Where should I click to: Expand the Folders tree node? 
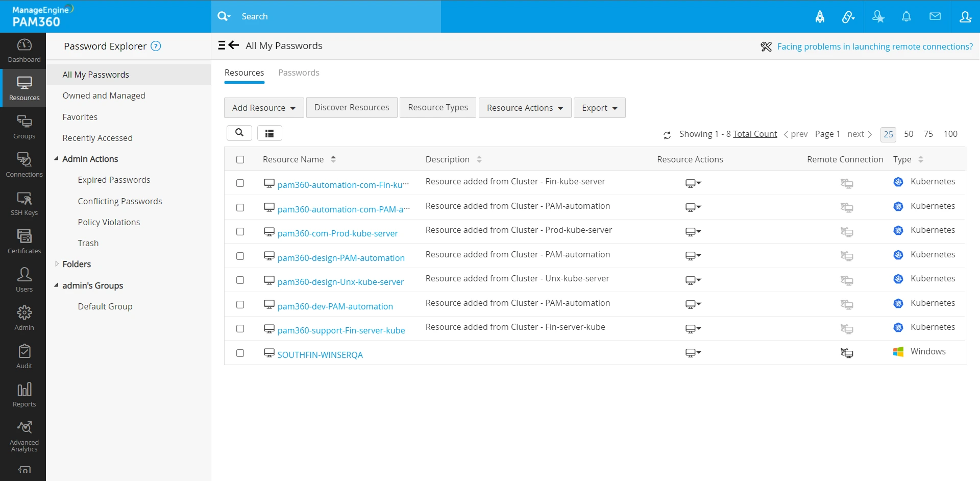click(x=57, y=264)
